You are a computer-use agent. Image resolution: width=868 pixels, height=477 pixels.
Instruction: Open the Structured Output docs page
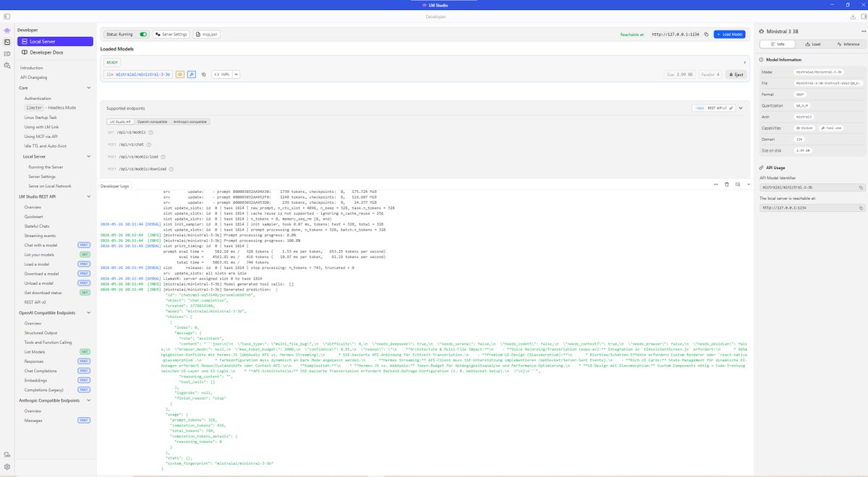click(x=41, y=332)
